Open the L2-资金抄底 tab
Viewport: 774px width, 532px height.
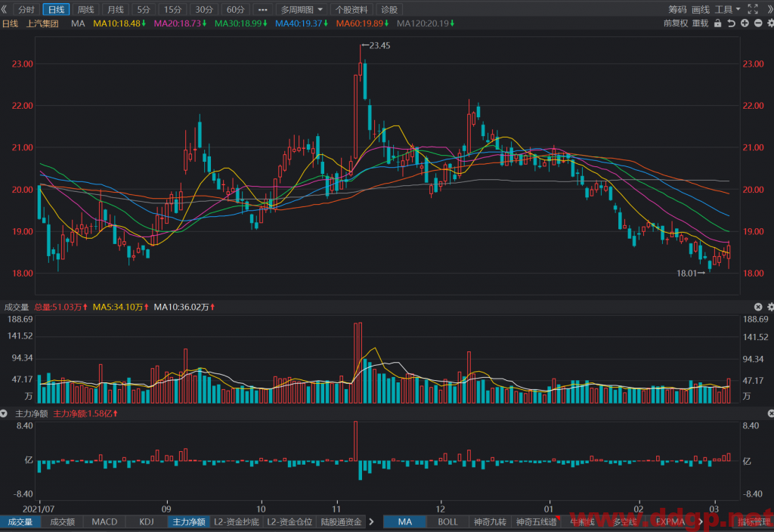pos(237,521)
